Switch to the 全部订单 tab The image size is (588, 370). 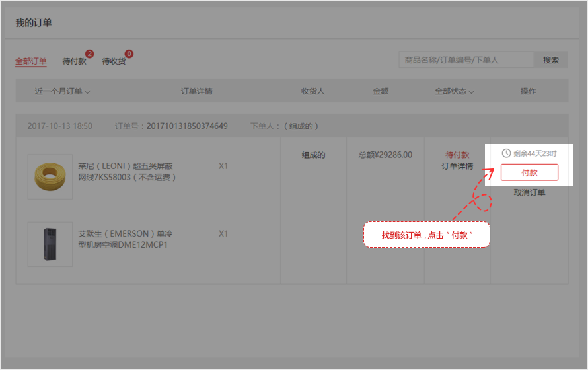tap(31, 61)
